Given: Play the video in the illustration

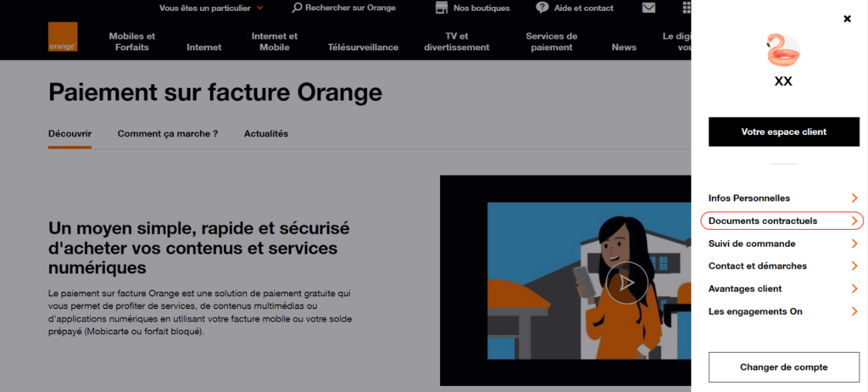Looking at the screenshot, I should tap(626, 283).
